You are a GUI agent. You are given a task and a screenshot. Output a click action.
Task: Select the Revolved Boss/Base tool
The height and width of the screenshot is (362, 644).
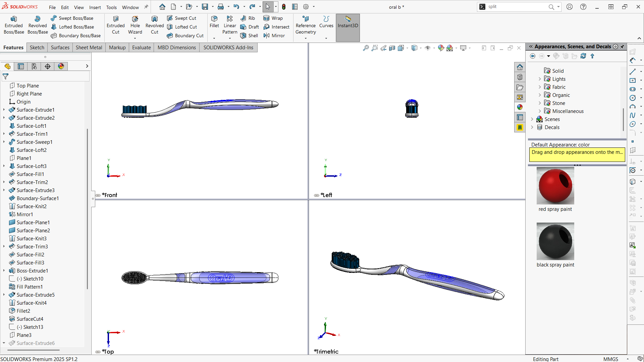pyautogui.click(x=38, y=25)
